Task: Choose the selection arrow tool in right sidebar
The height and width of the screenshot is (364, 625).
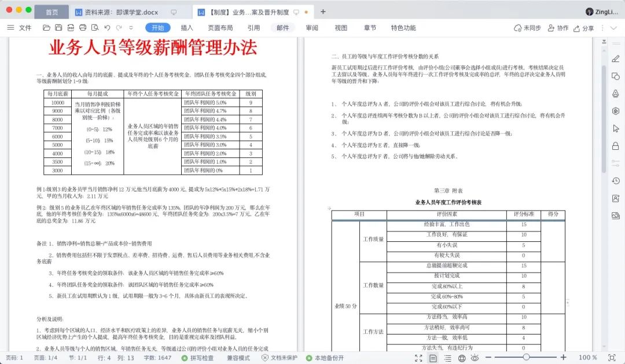Action: click(615, 128)
